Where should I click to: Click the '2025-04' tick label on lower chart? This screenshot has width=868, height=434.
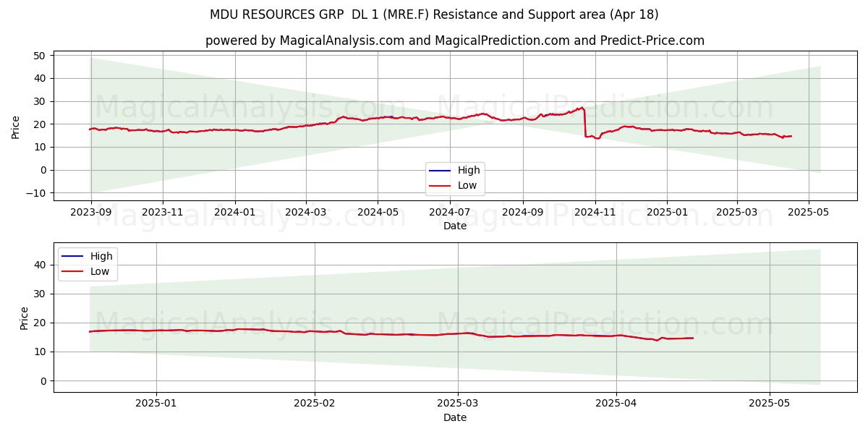point(617,404)
